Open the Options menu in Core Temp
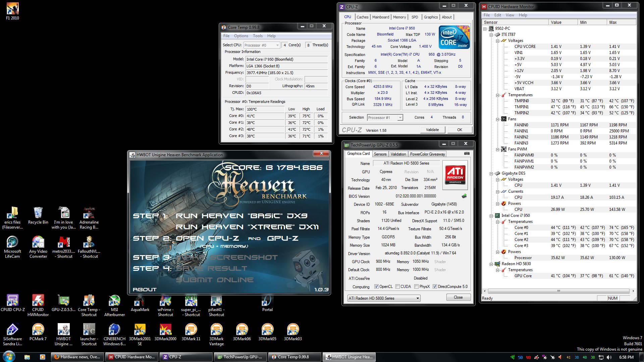 [241, 36]
